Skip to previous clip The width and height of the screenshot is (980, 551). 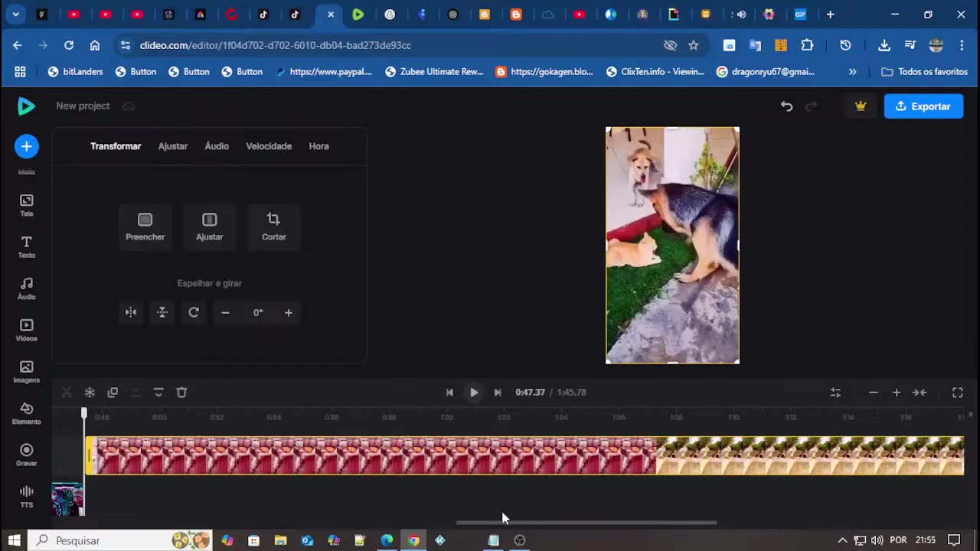pyautogui.click(x=449, y=393)
